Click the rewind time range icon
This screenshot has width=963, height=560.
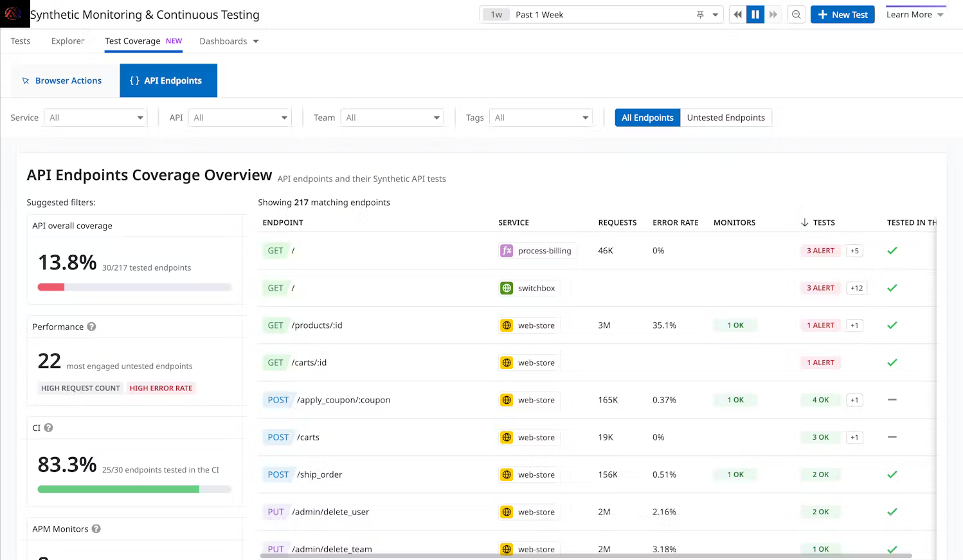point(737,14)
